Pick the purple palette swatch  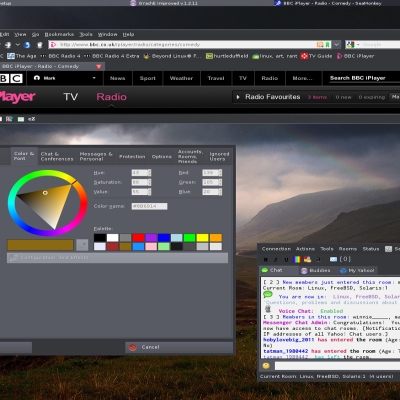tap(151, 238)
